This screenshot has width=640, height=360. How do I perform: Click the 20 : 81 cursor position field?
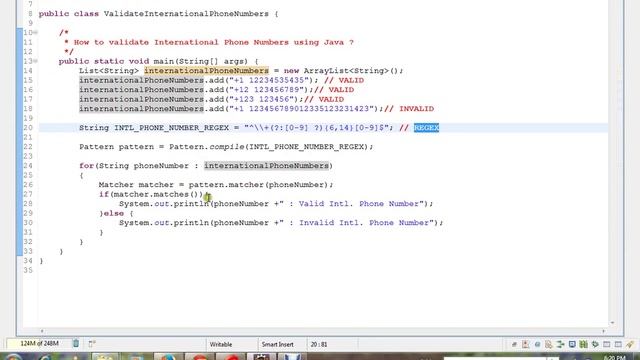click(319, 344)
